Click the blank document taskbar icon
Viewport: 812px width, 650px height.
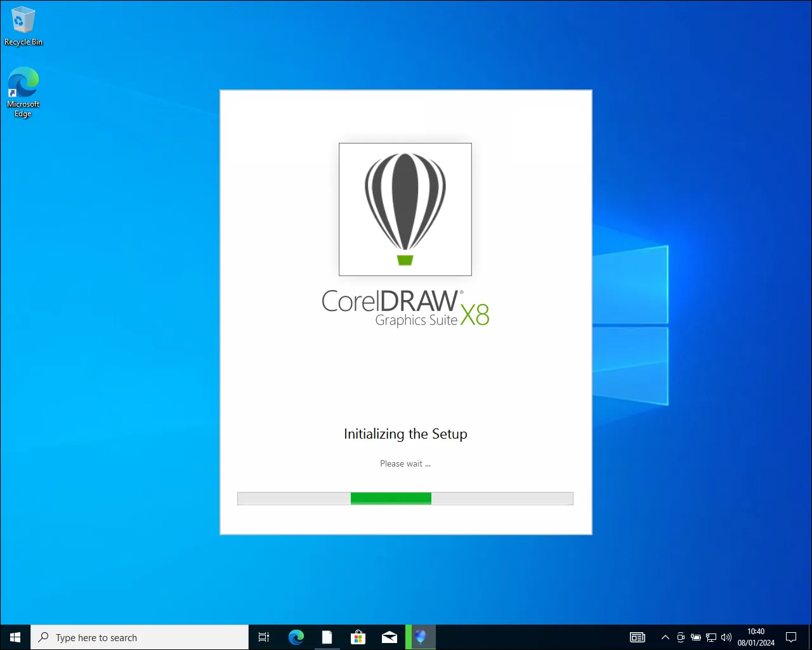(327, 637)
